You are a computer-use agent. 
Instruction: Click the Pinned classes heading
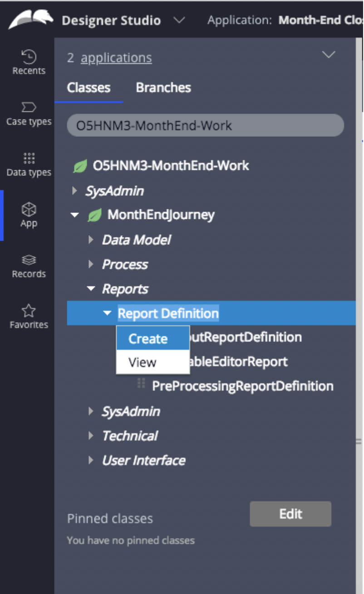110,519
